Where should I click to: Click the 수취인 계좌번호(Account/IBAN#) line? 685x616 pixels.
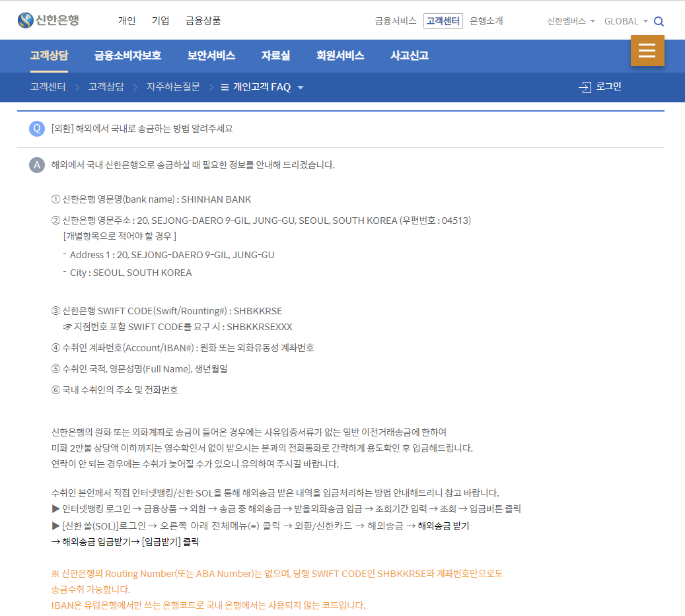(x=182, y=348)
